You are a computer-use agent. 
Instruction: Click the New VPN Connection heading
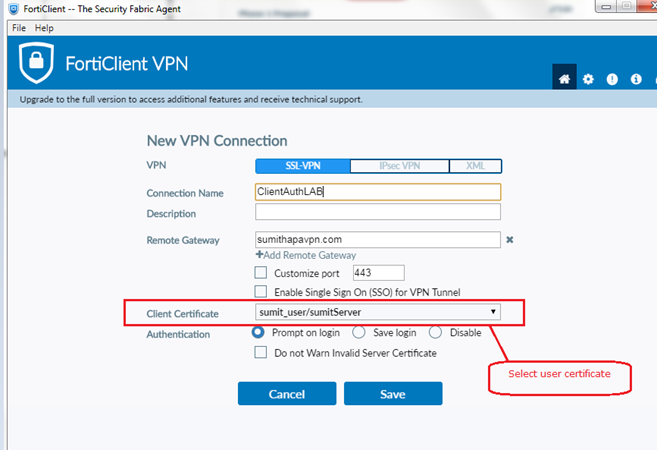click(217, 141)
